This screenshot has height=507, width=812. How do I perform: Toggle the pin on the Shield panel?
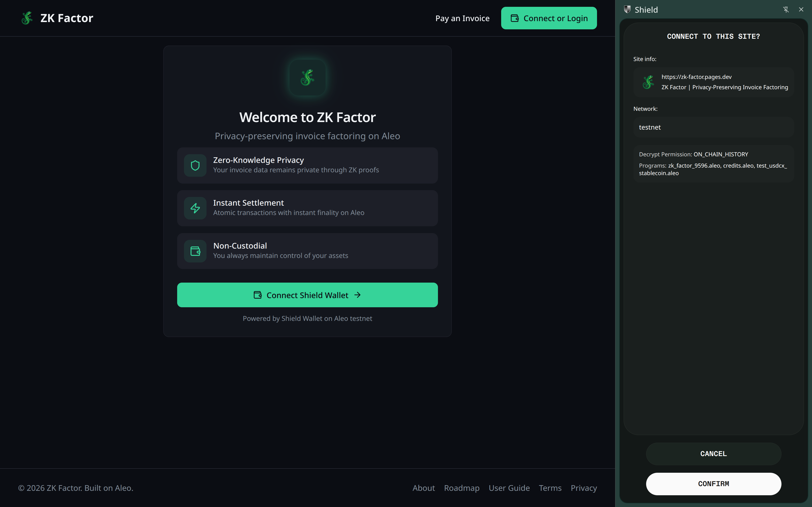(786, 9)
